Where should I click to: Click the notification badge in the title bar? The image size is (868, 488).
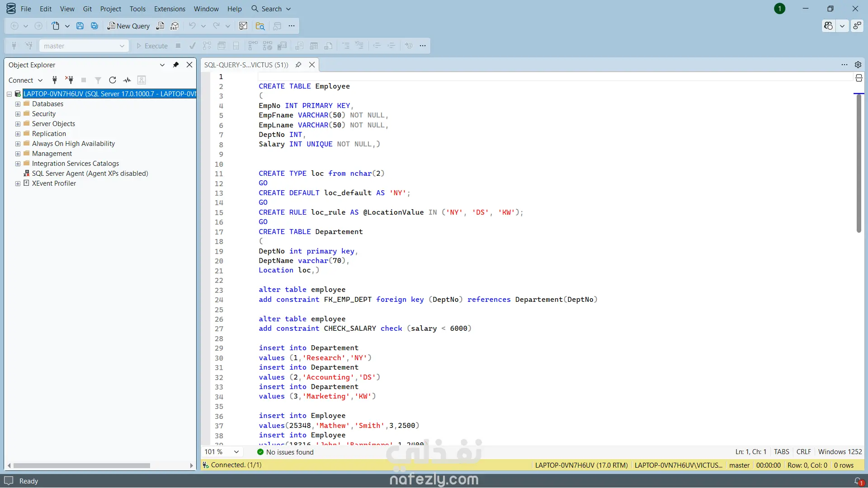[779, 9]
